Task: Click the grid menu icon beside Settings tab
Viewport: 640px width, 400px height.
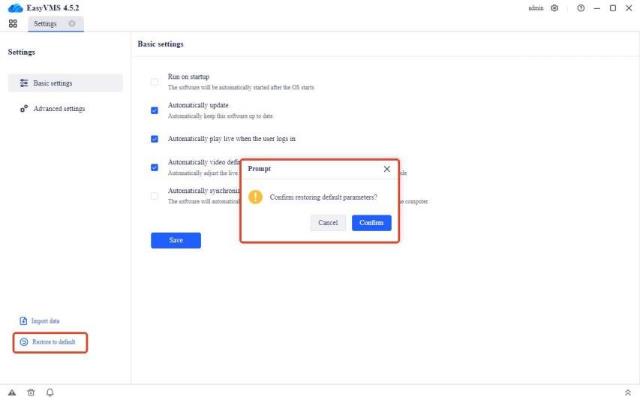Action: click(x=14, y=23)
